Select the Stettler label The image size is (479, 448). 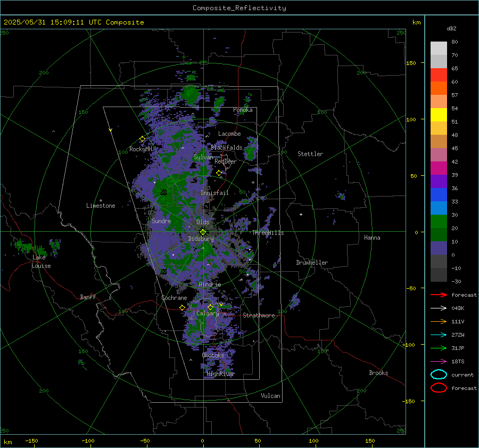[x=310, y=154]
